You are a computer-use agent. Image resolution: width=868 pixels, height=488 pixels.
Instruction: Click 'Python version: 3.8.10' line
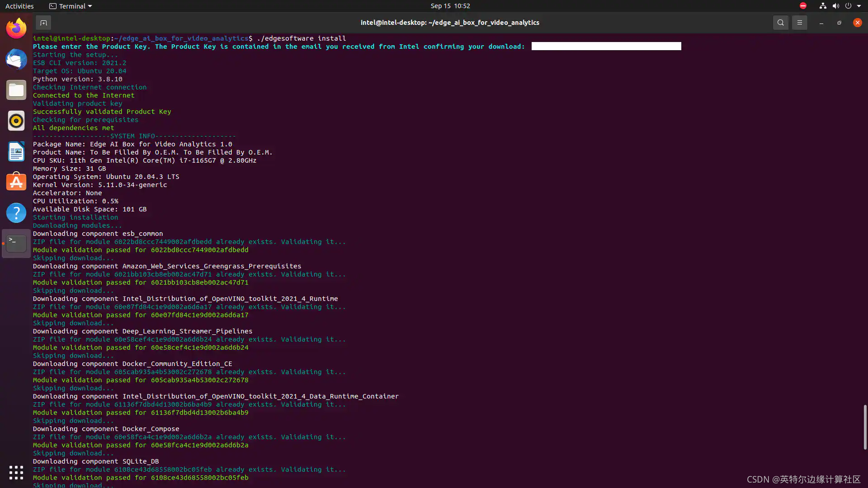(x=77, y=79)
